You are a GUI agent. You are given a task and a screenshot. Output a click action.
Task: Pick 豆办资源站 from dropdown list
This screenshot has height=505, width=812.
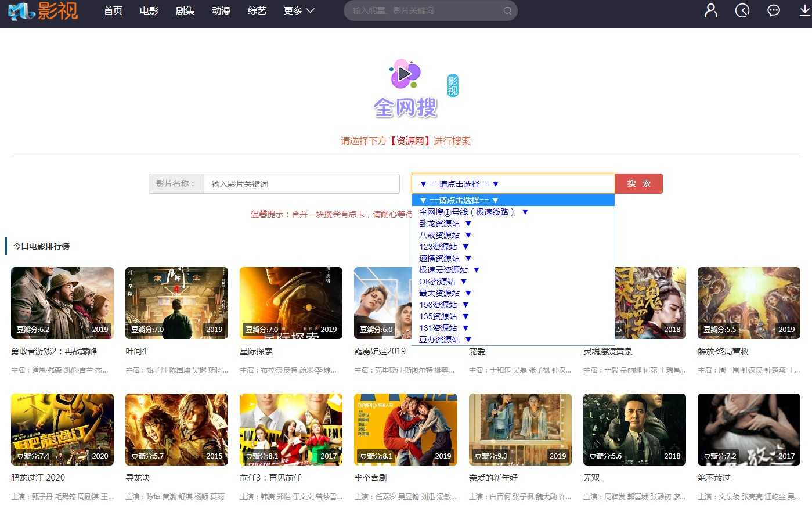coord(513,340)
